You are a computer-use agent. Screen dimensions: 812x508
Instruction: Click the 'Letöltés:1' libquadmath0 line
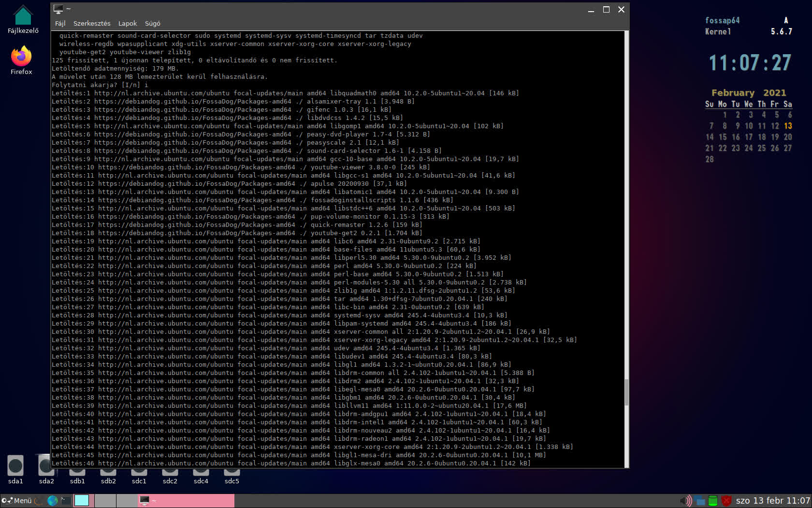[285, 93]
